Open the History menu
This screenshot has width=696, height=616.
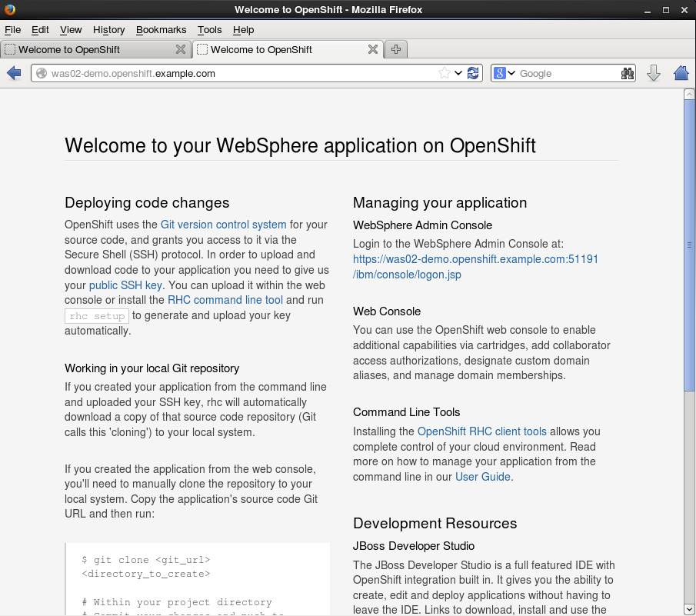[108, 30]
